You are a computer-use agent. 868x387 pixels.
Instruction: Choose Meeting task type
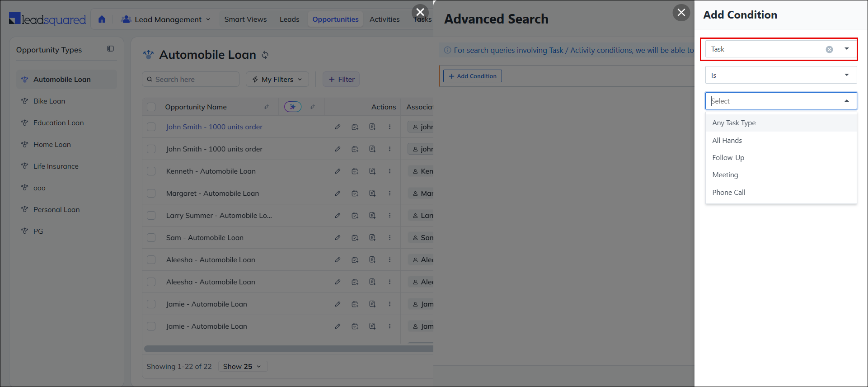(781, 175)
